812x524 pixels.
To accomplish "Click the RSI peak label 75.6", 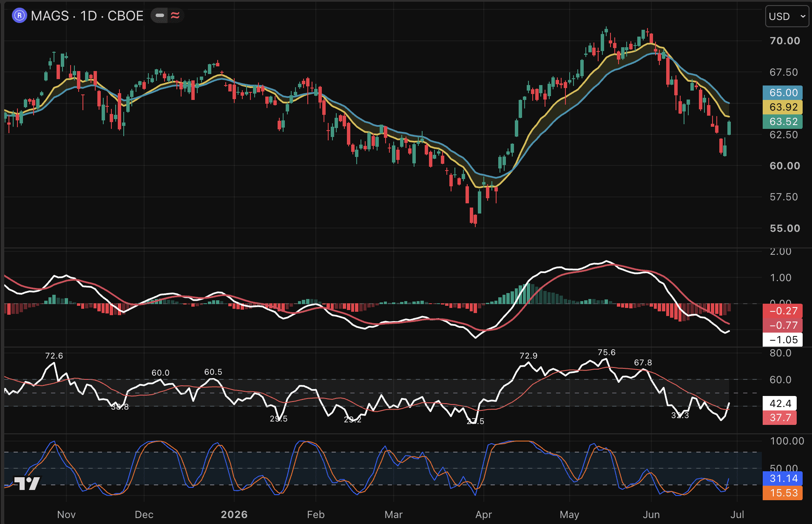I will pos(606,352).
